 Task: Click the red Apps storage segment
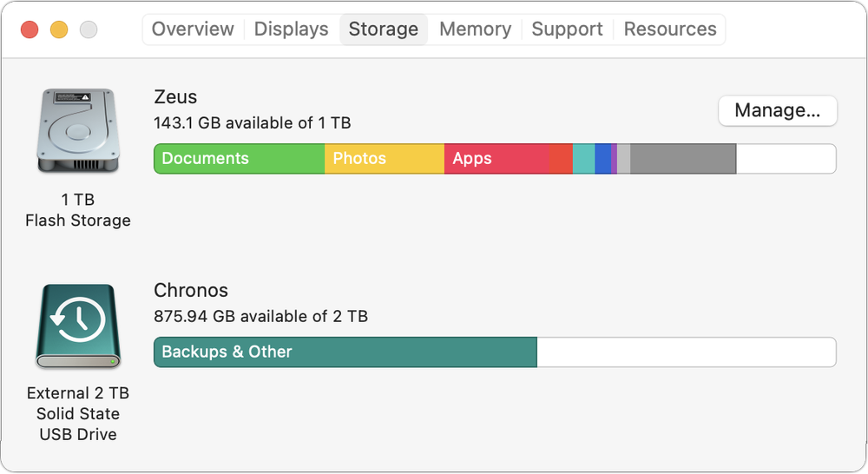point(496,159)
